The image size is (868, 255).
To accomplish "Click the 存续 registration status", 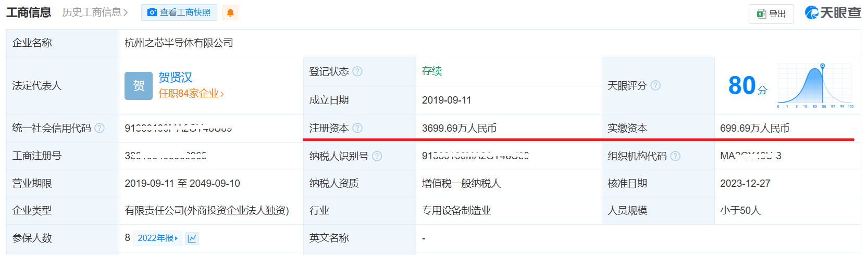I will [x=432, y=71].
